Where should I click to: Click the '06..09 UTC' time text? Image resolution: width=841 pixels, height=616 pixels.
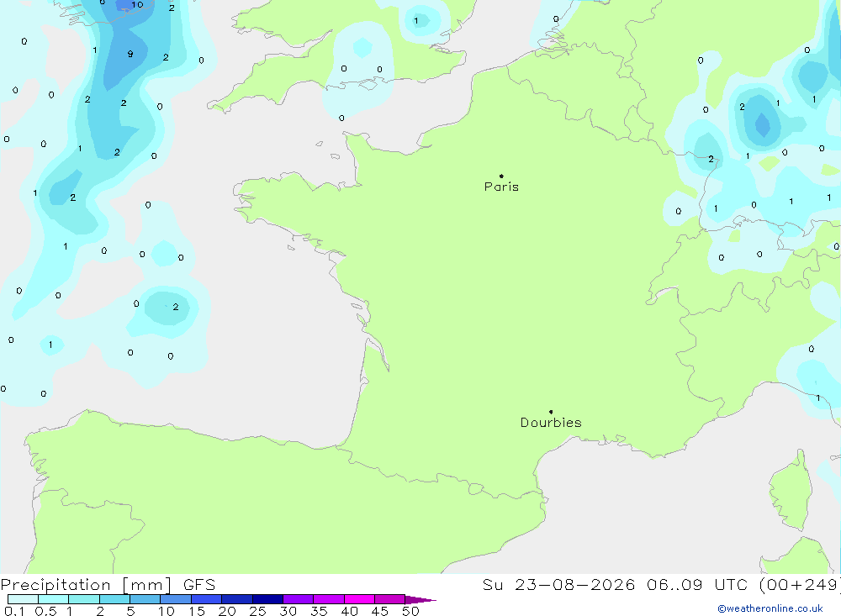pos(696,585)
